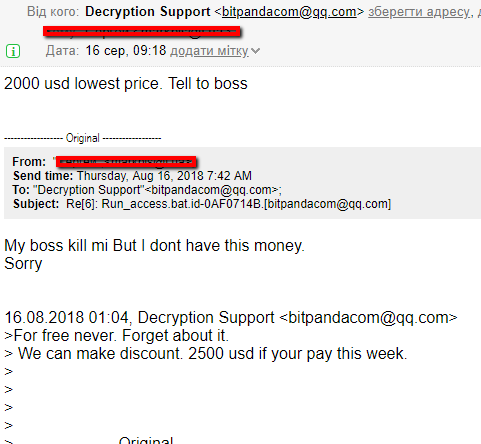
Task: Click the date '16 сер, 09:18'
Action: (126, 51)
